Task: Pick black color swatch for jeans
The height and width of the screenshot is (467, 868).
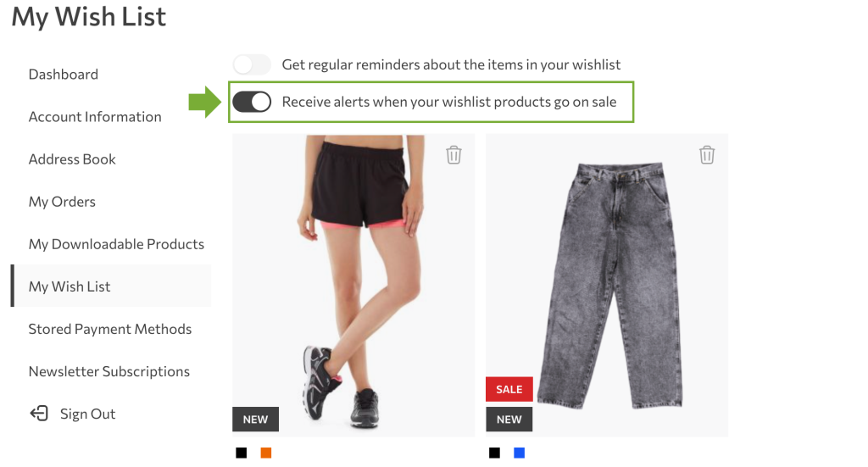Action: (495, 453)
